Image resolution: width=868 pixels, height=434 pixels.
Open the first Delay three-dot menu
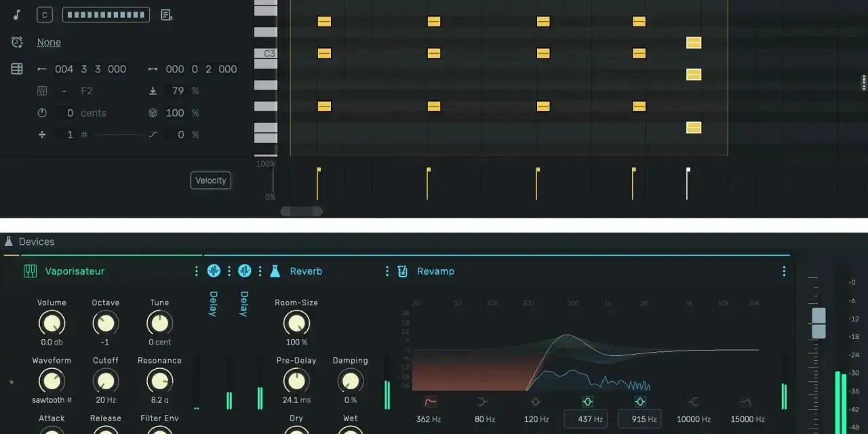point(229,271)
